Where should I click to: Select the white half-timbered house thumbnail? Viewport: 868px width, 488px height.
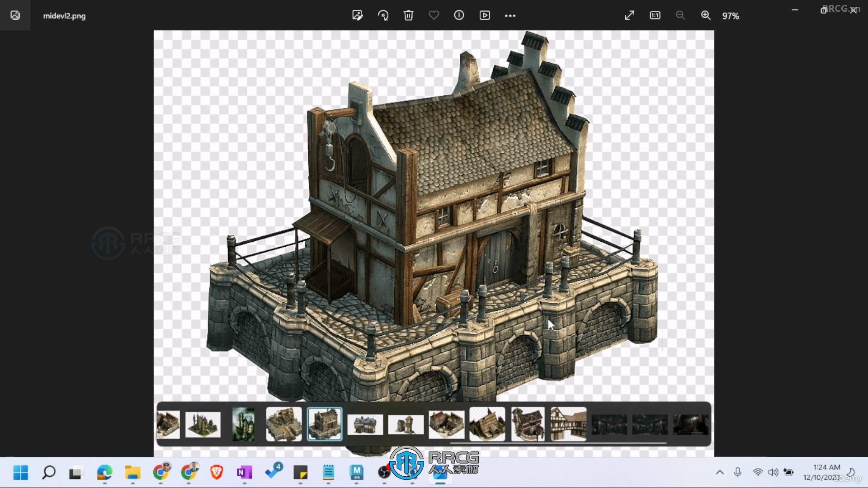click(569, 424)
